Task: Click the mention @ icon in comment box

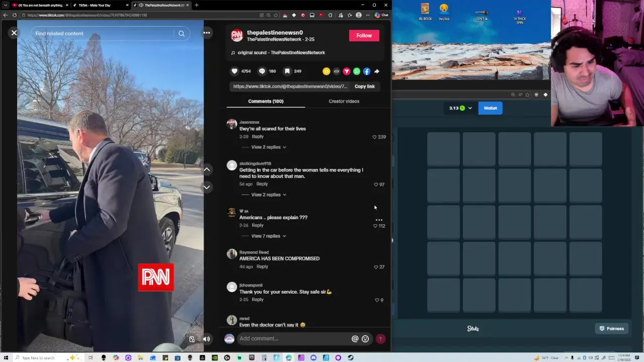Action: tap(355, 339)
